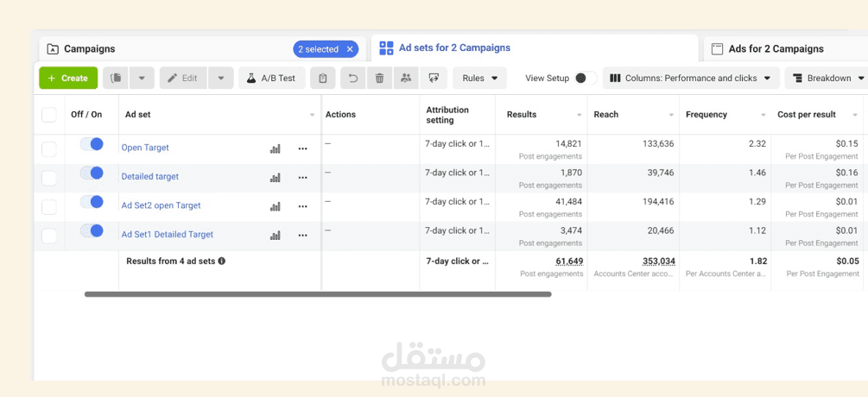Screen dimensions: 868x397
Task: View charts for Open Target ad set
Action: pos(276,148)
